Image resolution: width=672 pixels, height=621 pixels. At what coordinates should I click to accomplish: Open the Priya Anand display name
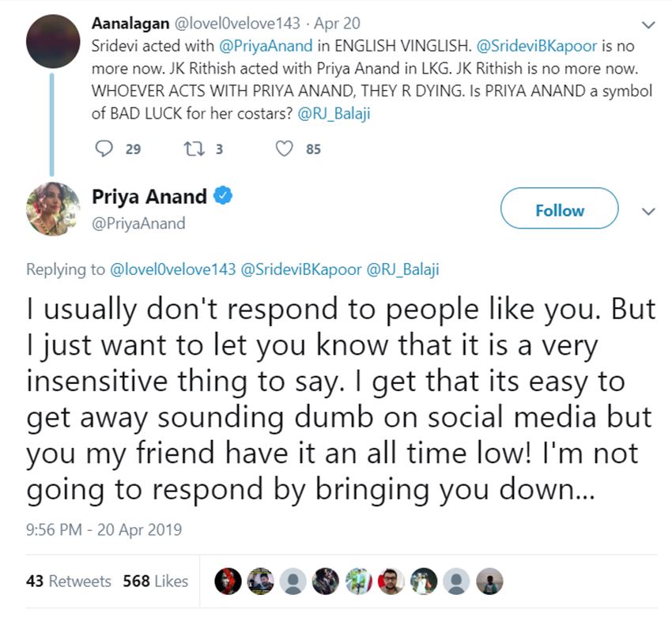click(x=149, y=196)
